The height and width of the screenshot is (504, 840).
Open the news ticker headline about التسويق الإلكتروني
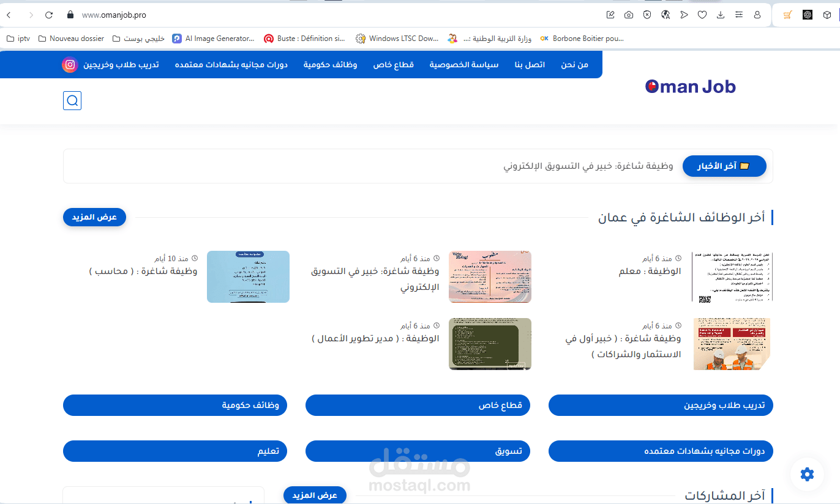coord(588,166)
